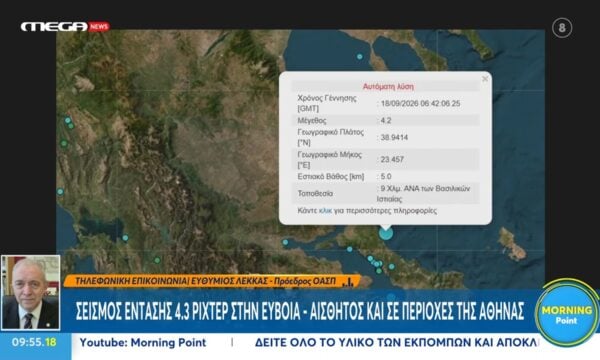Screen dimensions: 600x360
Task: Click the 'Εστιακό Βάθος [km]' label
Action: pyautogui.click(x=331, y=176)
